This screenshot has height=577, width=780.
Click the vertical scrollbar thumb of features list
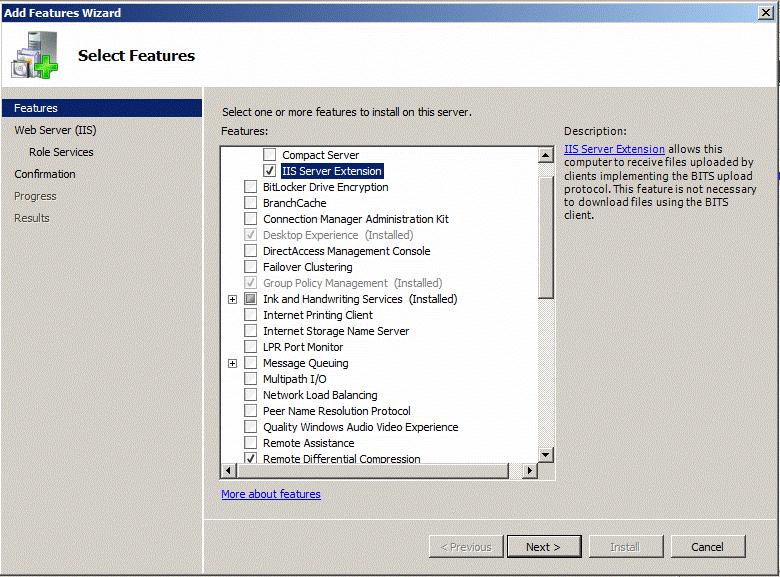point(546,238)
